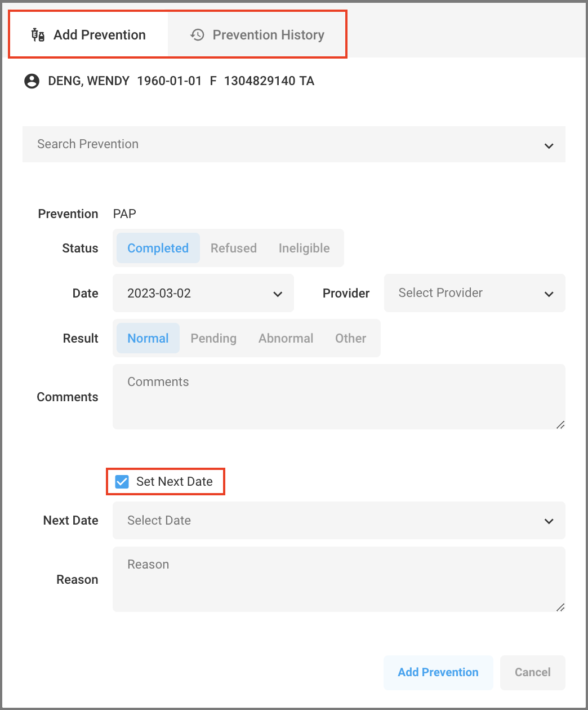Viewport: 588px width, 710px height.
Task: Click the vaccine icon on Add Prevention tab
Action: coord(38,35)
